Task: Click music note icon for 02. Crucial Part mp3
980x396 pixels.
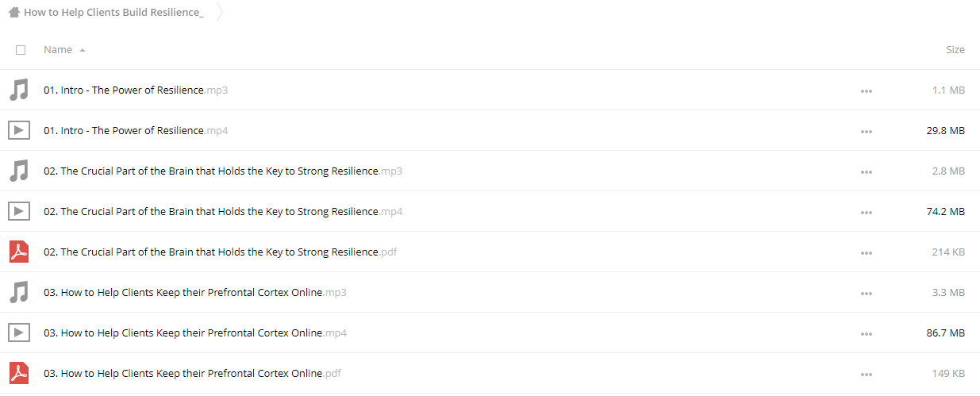Action: tap(19, 171)
